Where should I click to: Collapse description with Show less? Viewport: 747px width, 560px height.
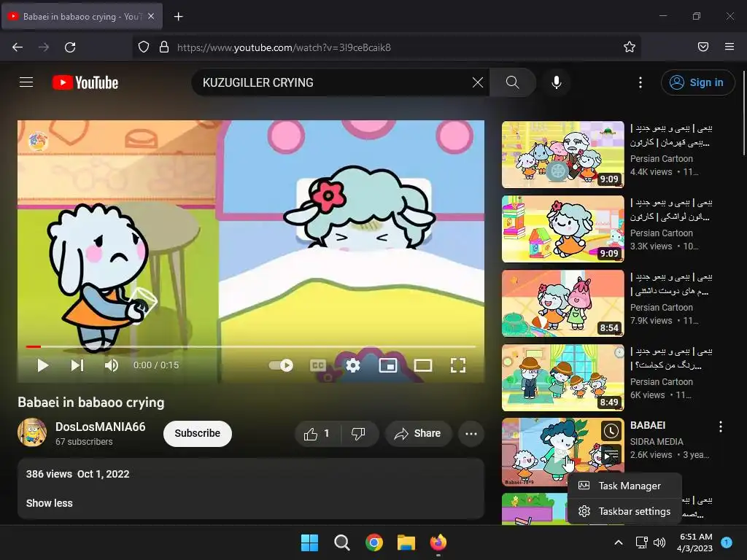(49, 503)
